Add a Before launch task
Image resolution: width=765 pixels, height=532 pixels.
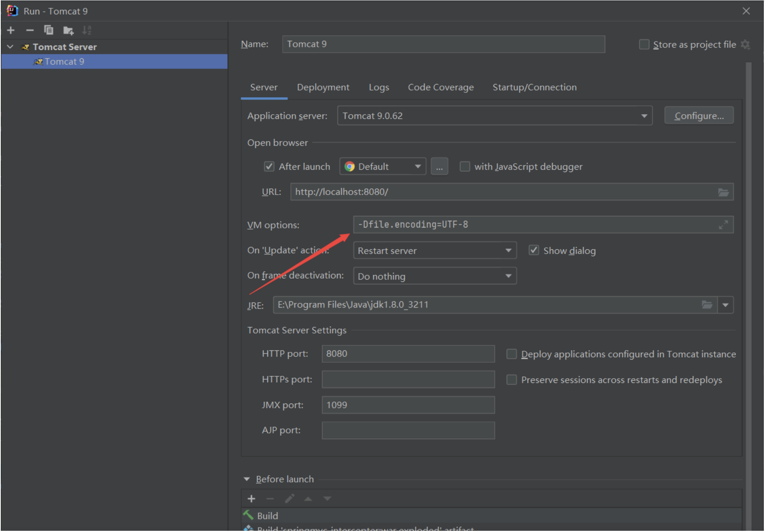251,499
